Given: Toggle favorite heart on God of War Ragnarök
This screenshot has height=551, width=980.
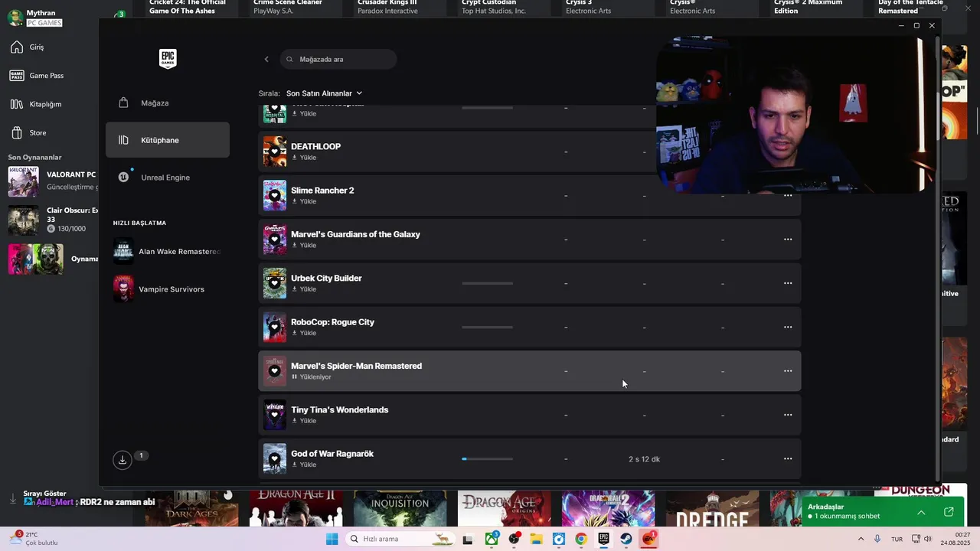Looking at the screenshot, I should point(275,459).
